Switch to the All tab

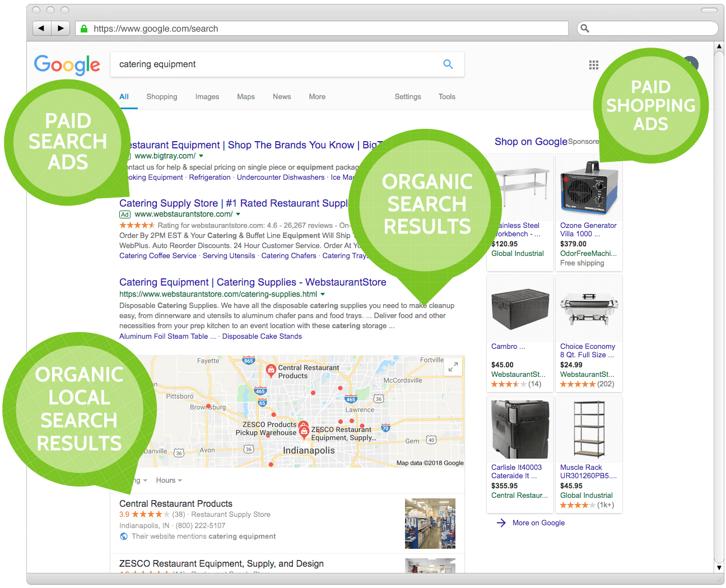coord(124,97)
